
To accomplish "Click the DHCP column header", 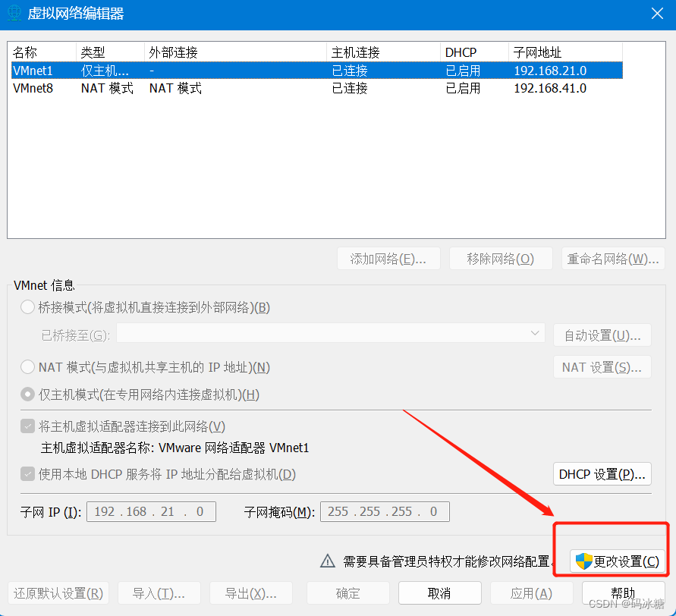I will [x=475, y=52].
